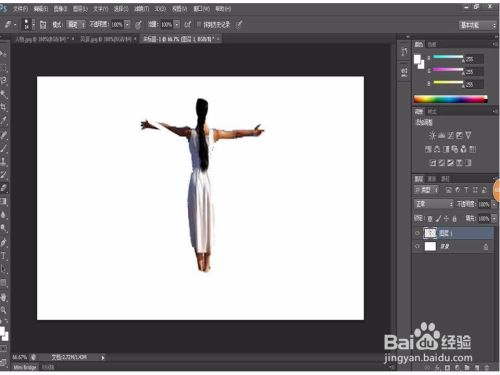Select the Gradient tool
The image size is (500, 375).
tap(4, 201)
